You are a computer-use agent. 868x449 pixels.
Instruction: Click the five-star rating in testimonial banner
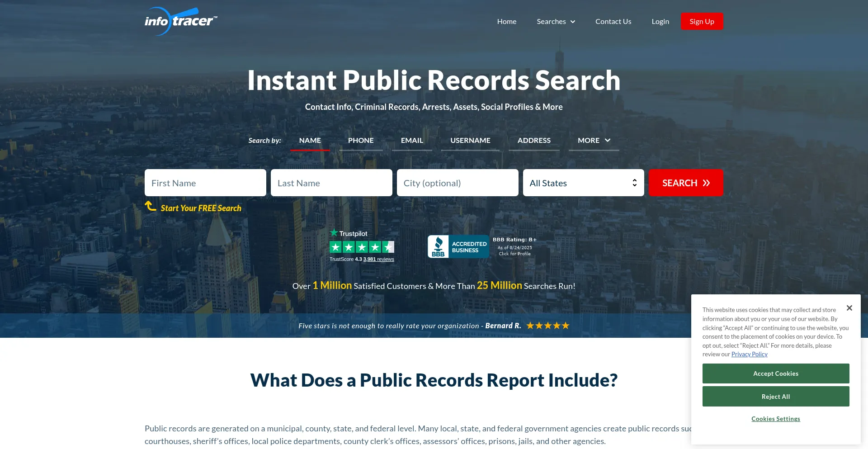(x=547, y=326)
